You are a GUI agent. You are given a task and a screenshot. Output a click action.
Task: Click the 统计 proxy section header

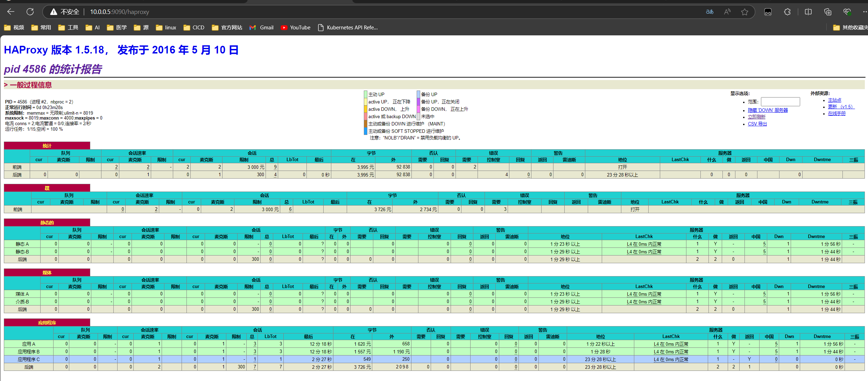(x=47, y=146)
